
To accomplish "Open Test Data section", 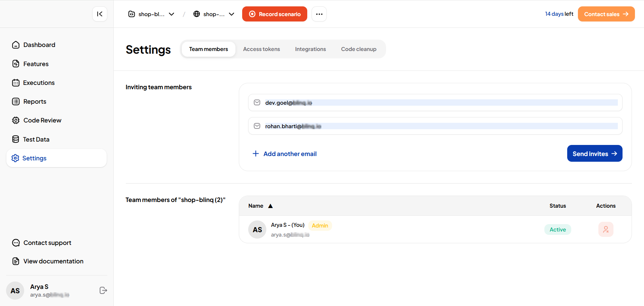I will pos(36,139).
